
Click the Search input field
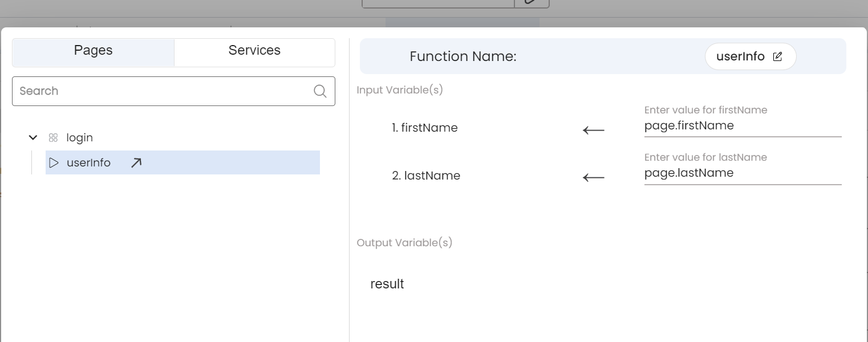(143, 91)
